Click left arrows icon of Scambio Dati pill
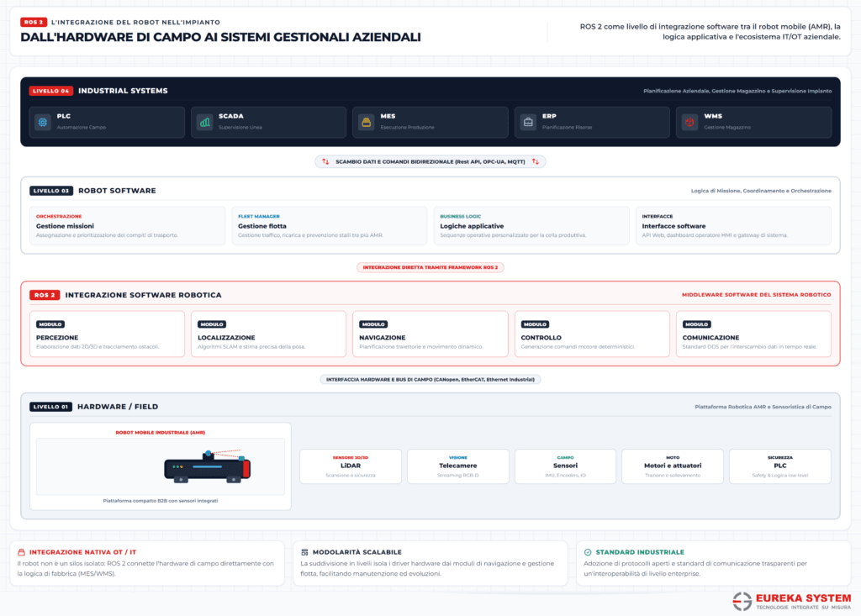This screenshot has height=616, width=861. 325,162
